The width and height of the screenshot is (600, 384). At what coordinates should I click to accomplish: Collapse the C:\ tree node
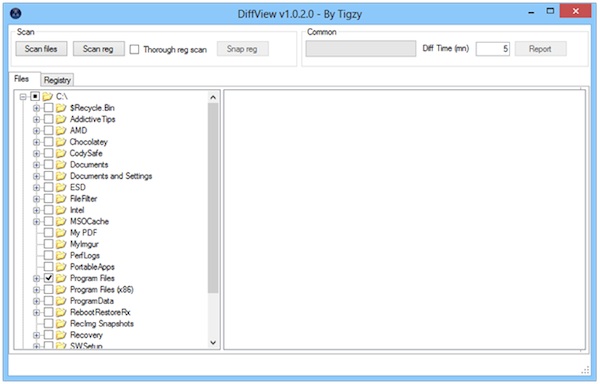[x=23, y=97]
